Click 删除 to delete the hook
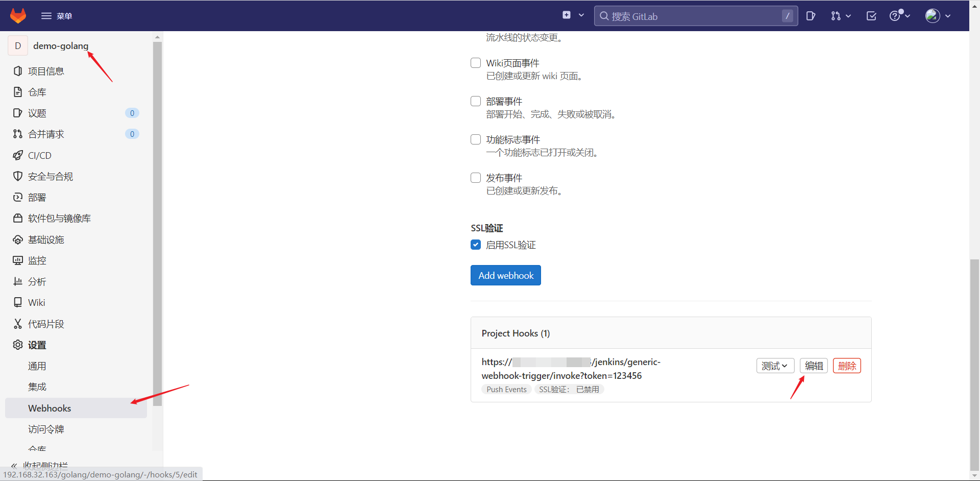The image size is (980, 481). (x=847, y=366)
